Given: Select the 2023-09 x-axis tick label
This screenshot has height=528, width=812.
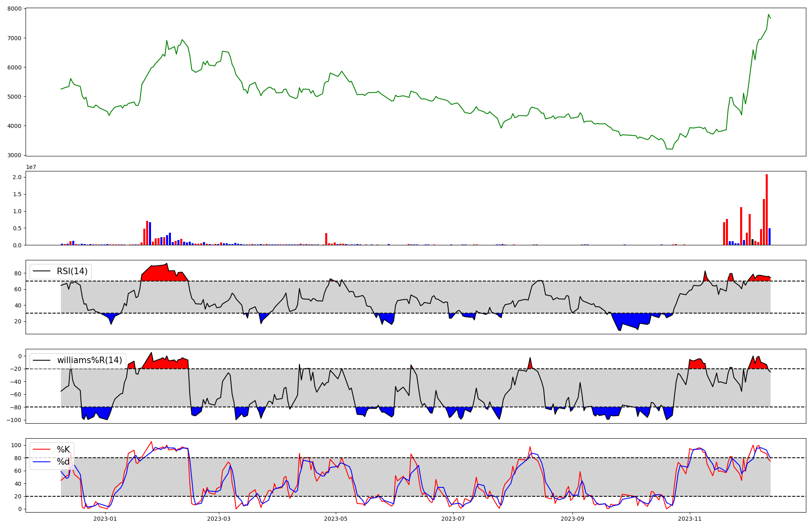Looking at the screenshot, I should pyautogui.click(x=572, y=519).
